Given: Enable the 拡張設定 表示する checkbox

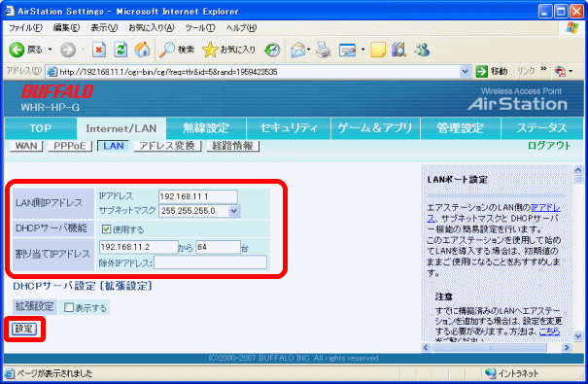Looking at the screenshot, I should click(69, 307).
